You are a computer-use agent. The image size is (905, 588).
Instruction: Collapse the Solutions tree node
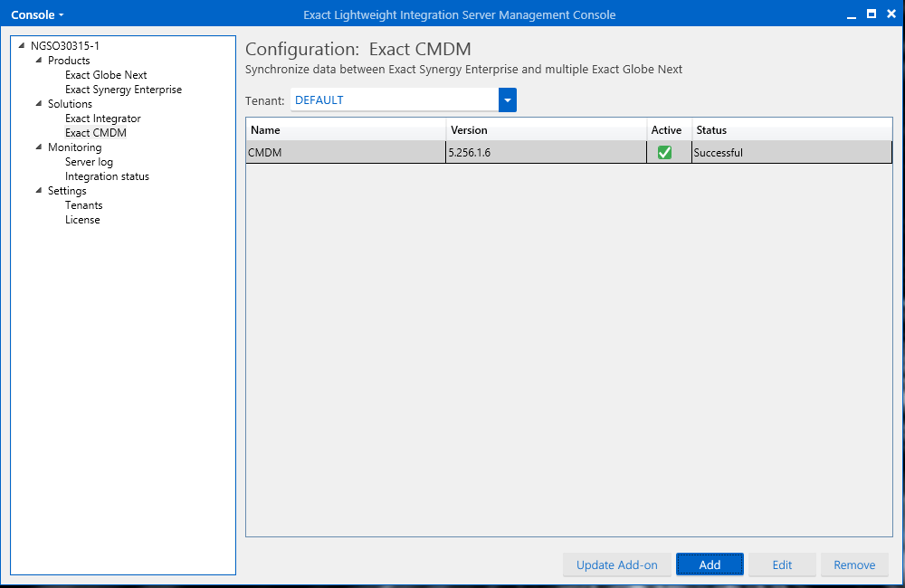point(39,103)
